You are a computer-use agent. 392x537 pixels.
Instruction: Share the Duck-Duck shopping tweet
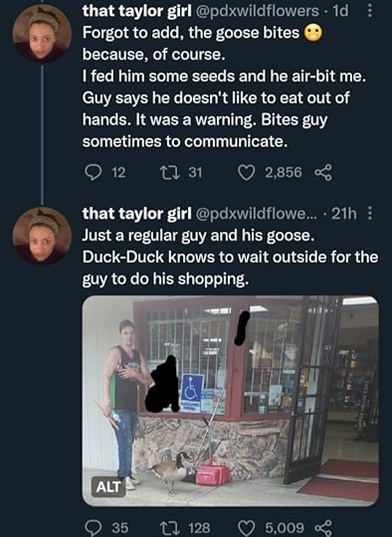(323, 528)
